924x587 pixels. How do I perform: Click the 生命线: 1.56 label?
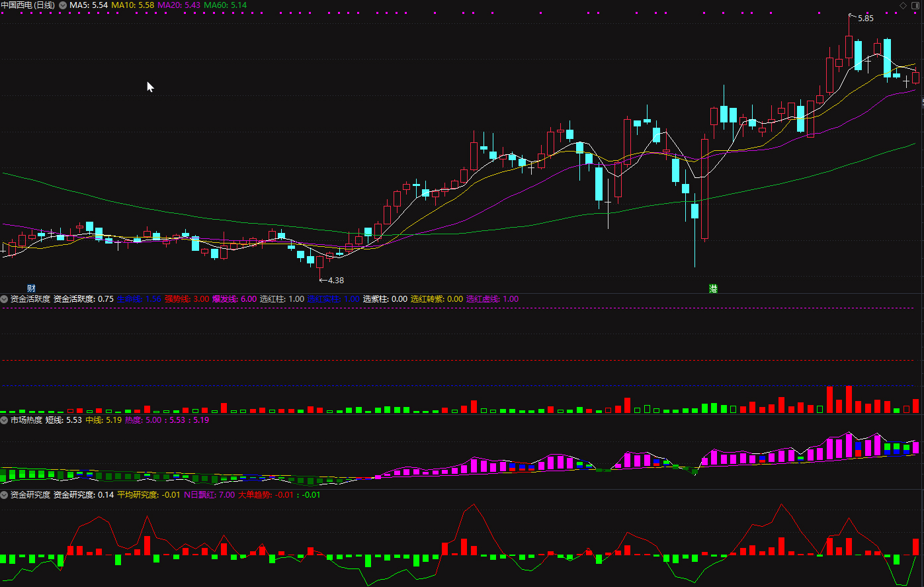(139, 299)
